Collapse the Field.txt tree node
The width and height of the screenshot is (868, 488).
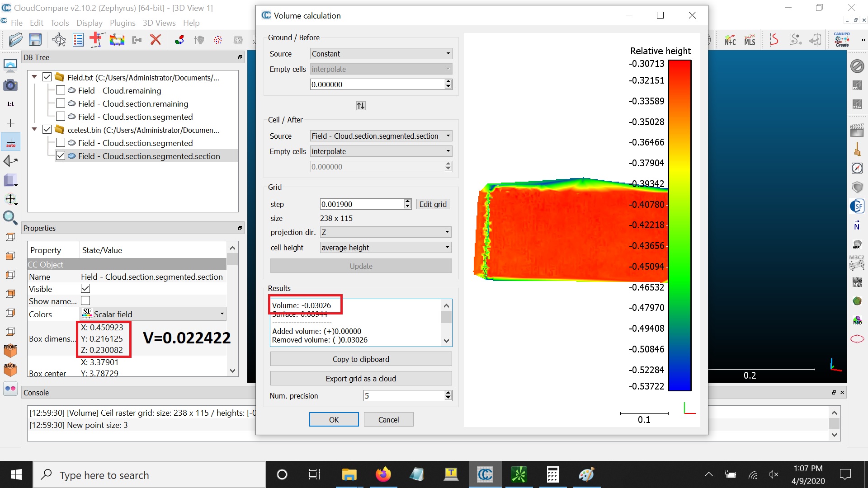pos(34,77)
